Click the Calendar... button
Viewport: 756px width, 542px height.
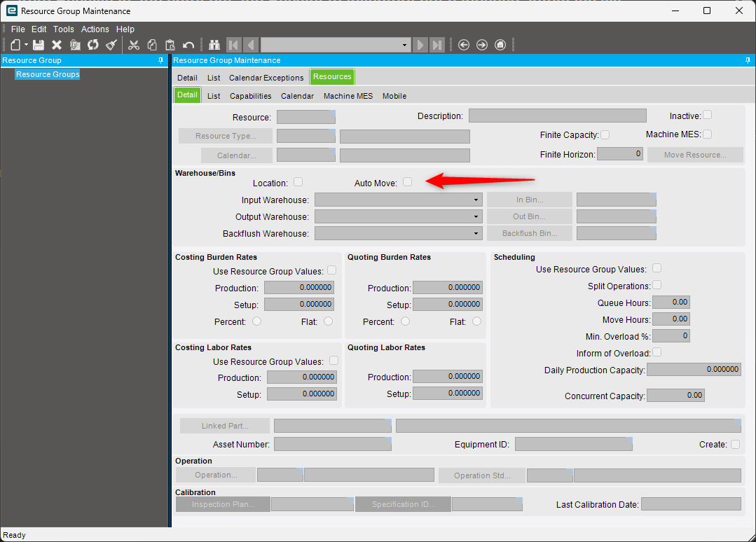pos(237,155)
